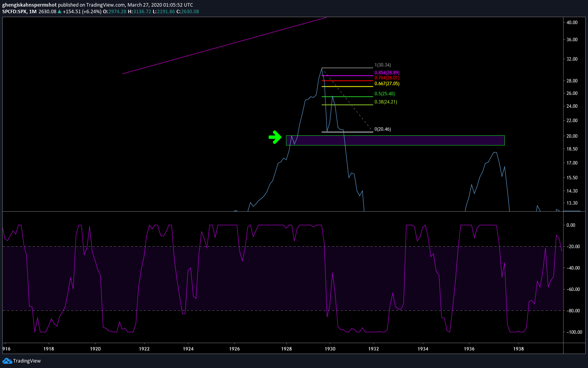The image size is (588, 368).
Task: Select the purple support zone rectangle
Action: pyautogui.click(x=395, y=140)
